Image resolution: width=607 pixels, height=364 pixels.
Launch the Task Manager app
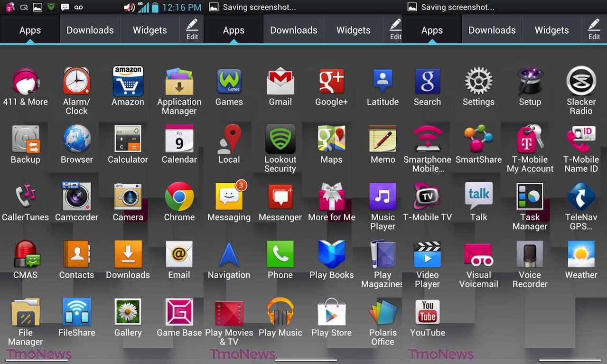[530, 197]
